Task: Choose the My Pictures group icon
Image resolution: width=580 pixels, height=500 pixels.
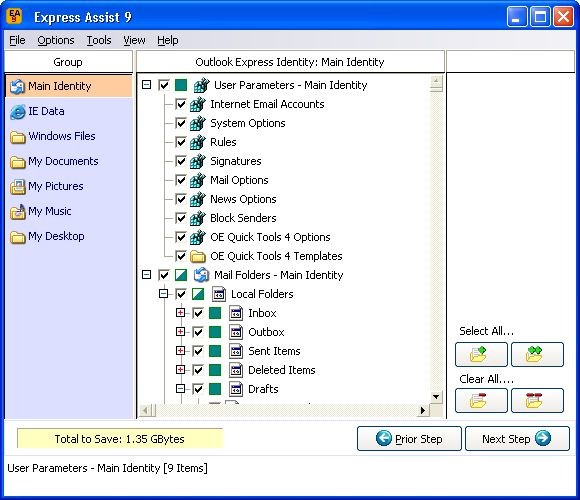Action: 17,187
